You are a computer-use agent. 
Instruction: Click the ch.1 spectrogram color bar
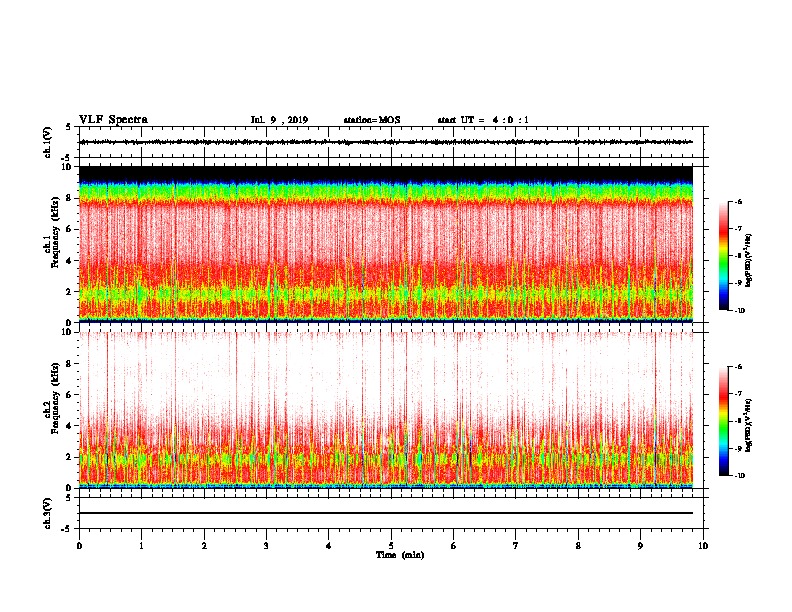point(724,256)
